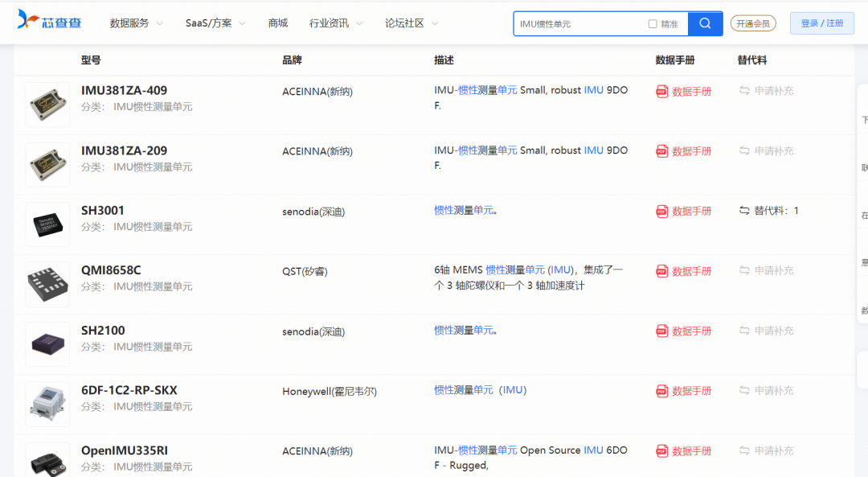Open PDF datasheet icon for 6DF-1C2-RP-SKX
The width and height of the screenshot is (868, 477).
click(x=661, y=391)
